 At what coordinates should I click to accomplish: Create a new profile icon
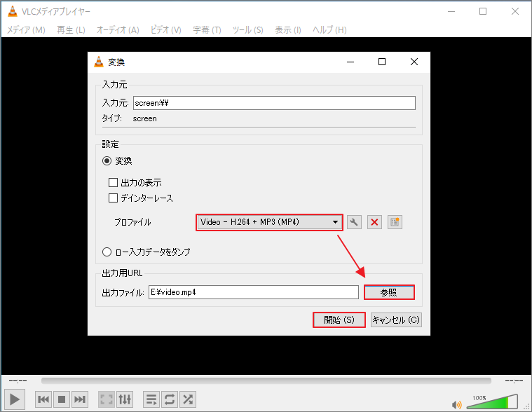(x=395, y=222)
